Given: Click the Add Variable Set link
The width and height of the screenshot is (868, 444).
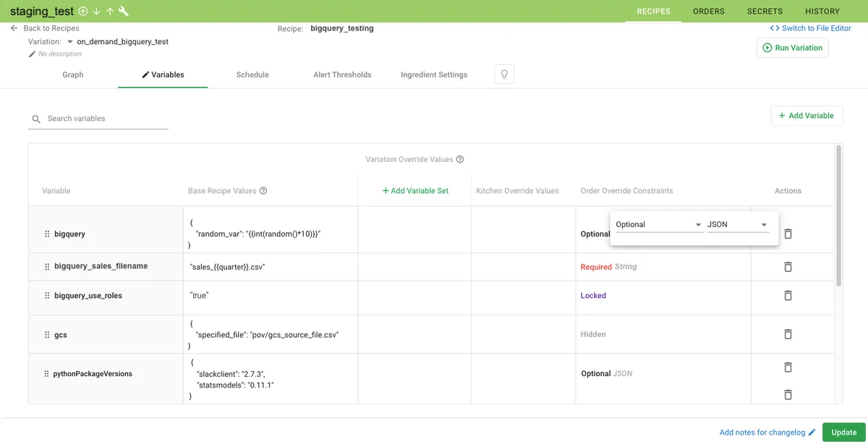Looking at the screenshot, I should (x=415, y=191).
